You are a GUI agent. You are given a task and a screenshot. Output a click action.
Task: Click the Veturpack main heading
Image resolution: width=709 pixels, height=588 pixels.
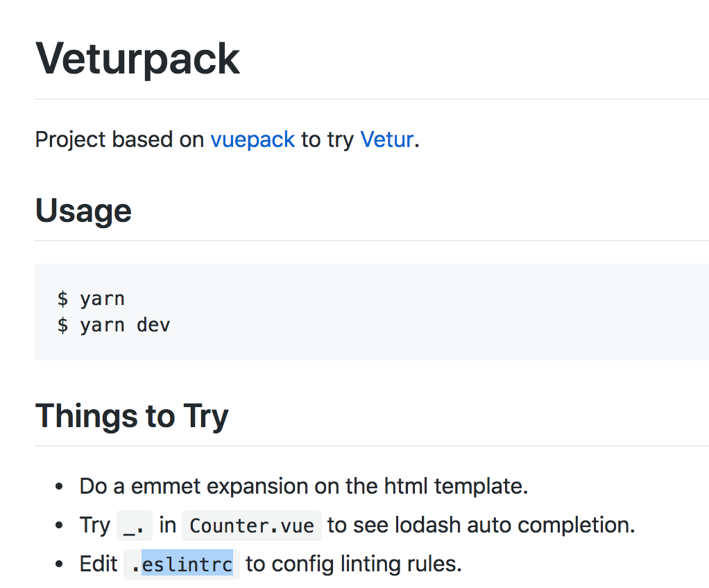137,59
